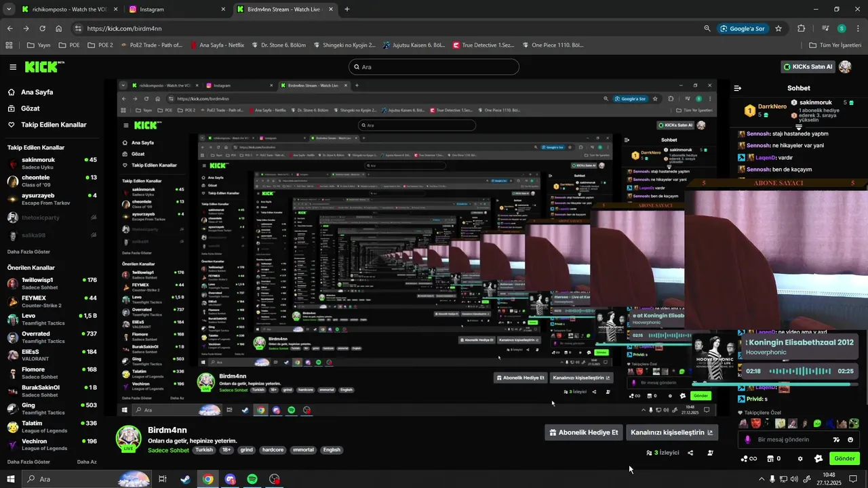Collapse the Sohbet chat panel

pyautogui.click(x=738, y=88)
